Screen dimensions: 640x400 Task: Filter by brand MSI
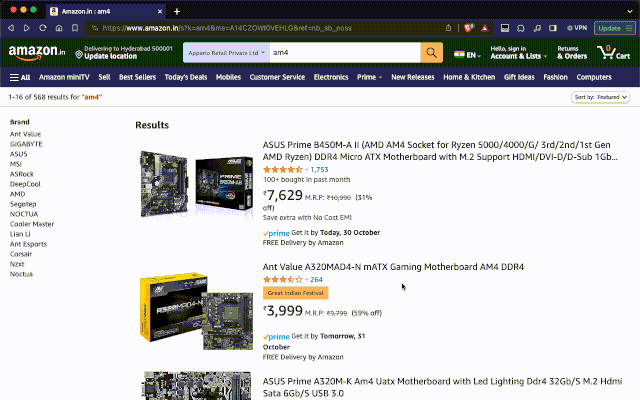16,164
